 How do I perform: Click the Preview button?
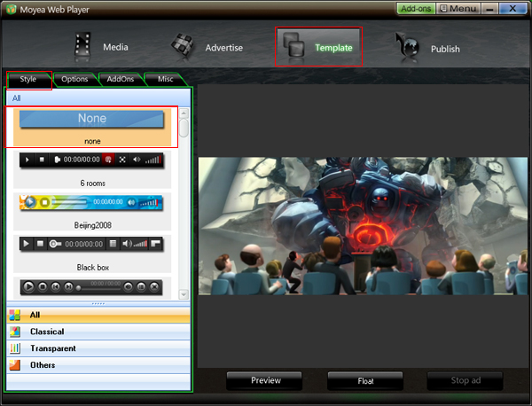point(264,380)
